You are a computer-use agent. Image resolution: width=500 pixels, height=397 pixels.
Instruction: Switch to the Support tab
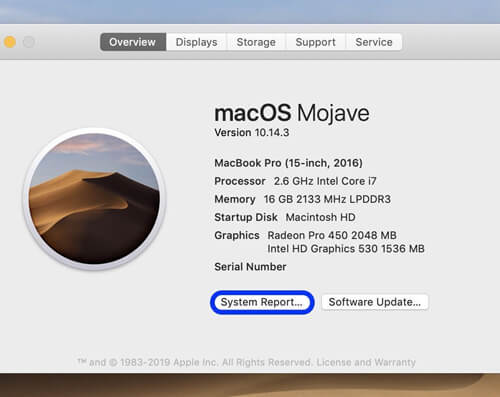315,42
